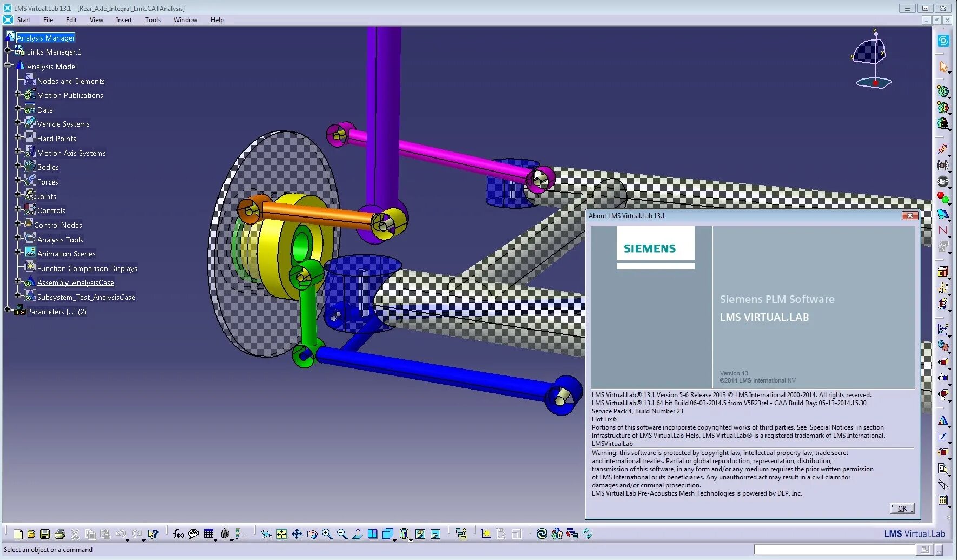Select Nodes and Elements in tree
The width and height of the screenshot is (957, 560).
(x=71, y=81)
